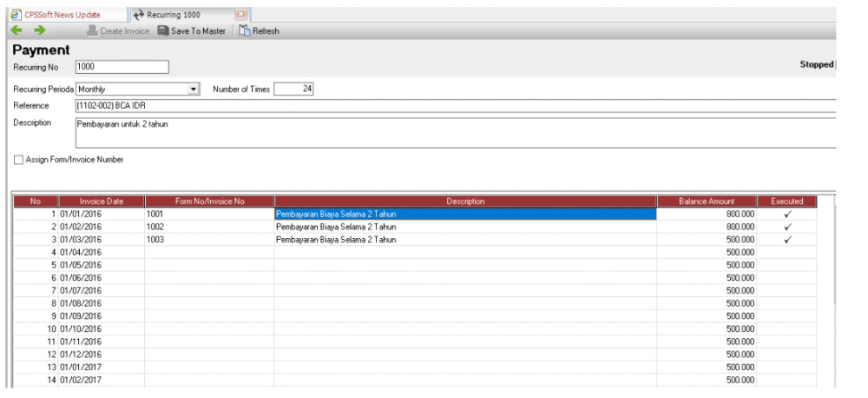Image resolution: width=868 pixels, height=398 pixels.
Task: Click the Save To Master disk icon
Action: coord(163,31)
